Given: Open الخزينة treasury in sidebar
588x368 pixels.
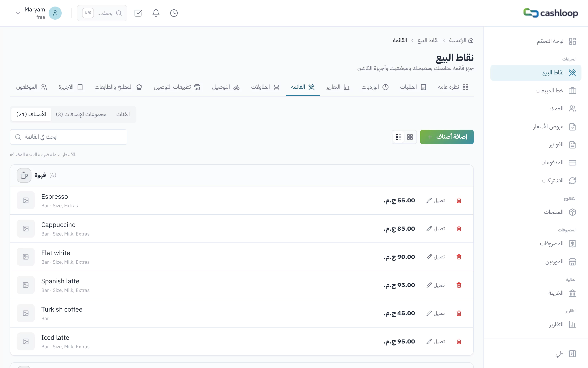Looking at the screenshot, I should (x=536, y=293).
